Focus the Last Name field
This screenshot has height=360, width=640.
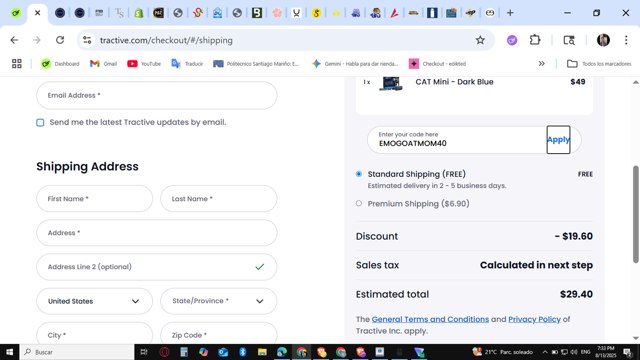pos(219,199)
